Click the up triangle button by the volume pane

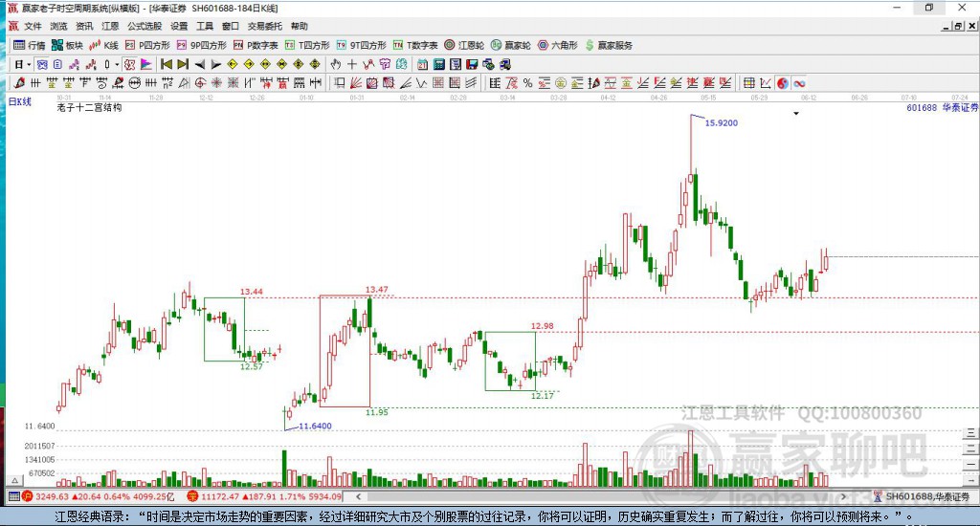[15, 480]
